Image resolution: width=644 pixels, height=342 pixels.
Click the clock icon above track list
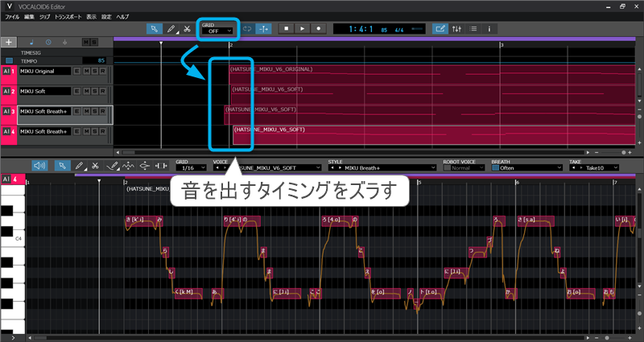click(x=48, y=43)
